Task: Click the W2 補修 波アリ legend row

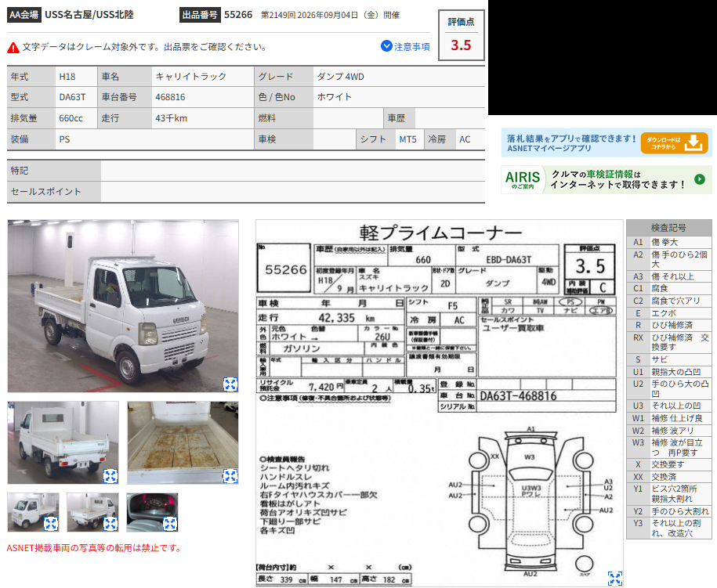Action: pos(669,431)
